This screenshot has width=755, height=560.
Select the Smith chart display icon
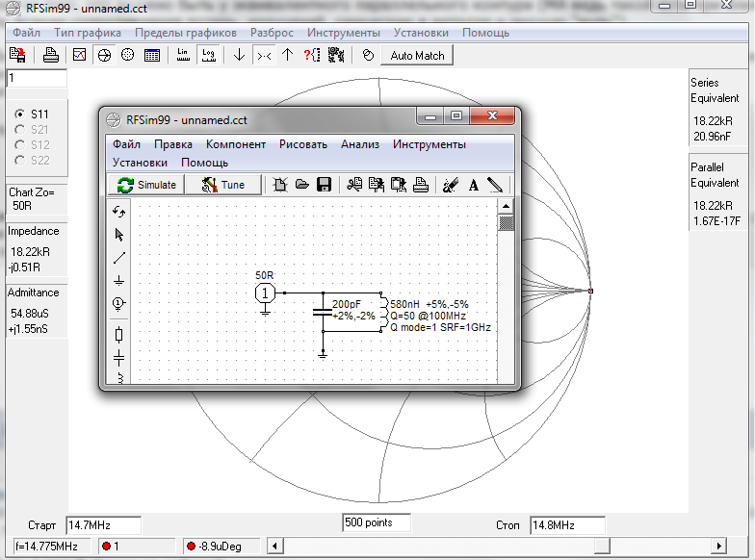[x=104, y=56]
